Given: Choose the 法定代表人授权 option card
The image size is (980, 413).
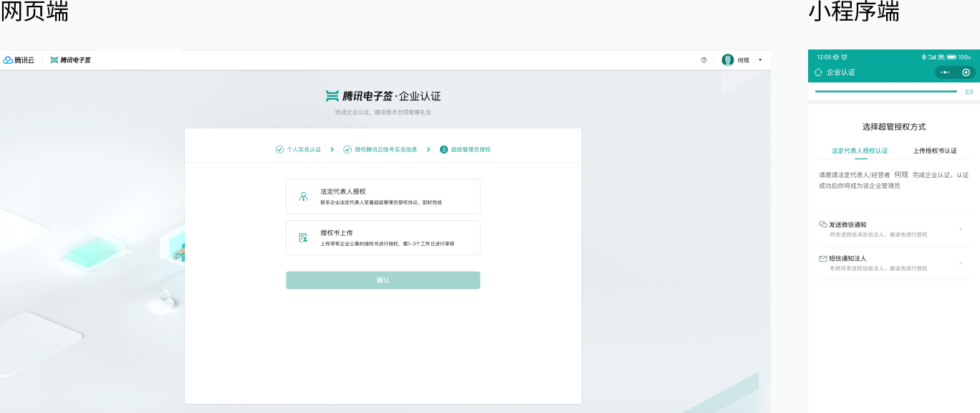Looking at the screenshot, I should tap(383, 196).
